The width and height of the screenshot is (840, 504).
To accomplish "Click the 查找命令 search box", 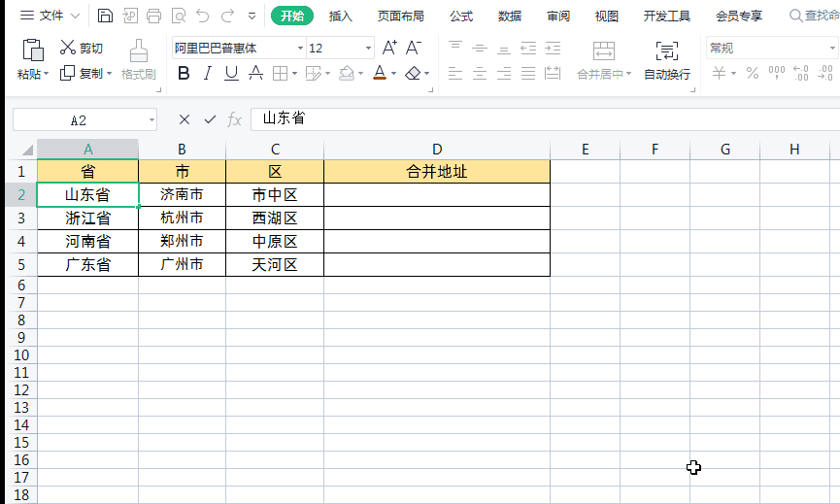I will coord(815,16).
